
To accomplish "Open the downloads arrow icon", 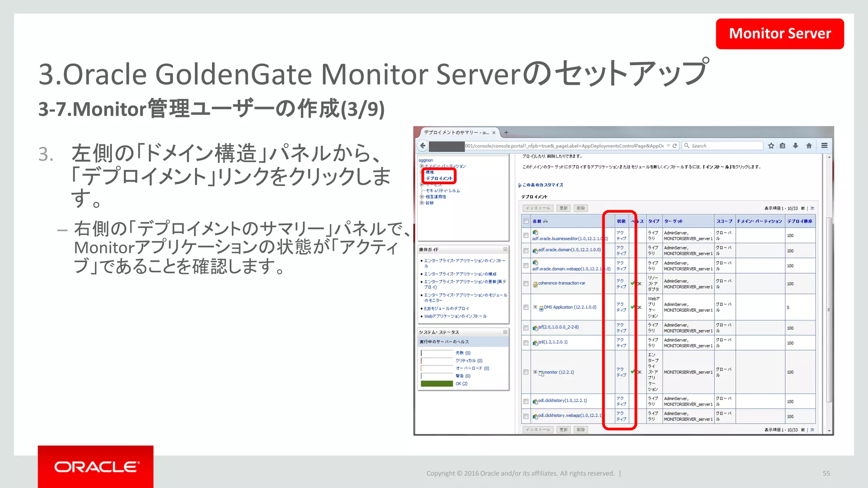I will pos(796,146).
